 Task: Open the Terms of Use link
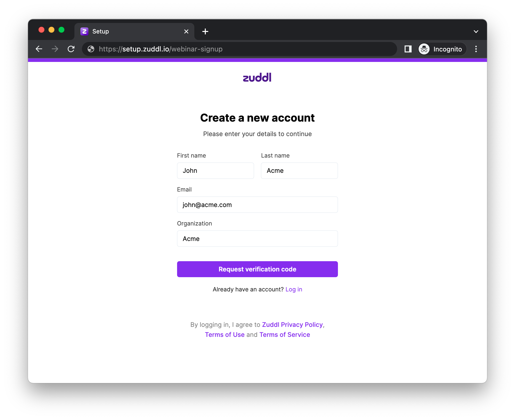pos(225,335)
